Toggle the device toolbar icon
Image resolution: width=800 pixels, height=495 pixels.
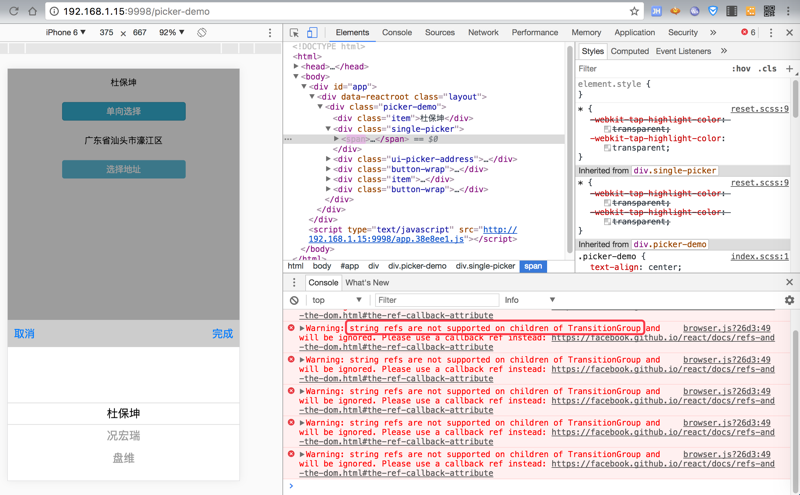tap(312, 33)
